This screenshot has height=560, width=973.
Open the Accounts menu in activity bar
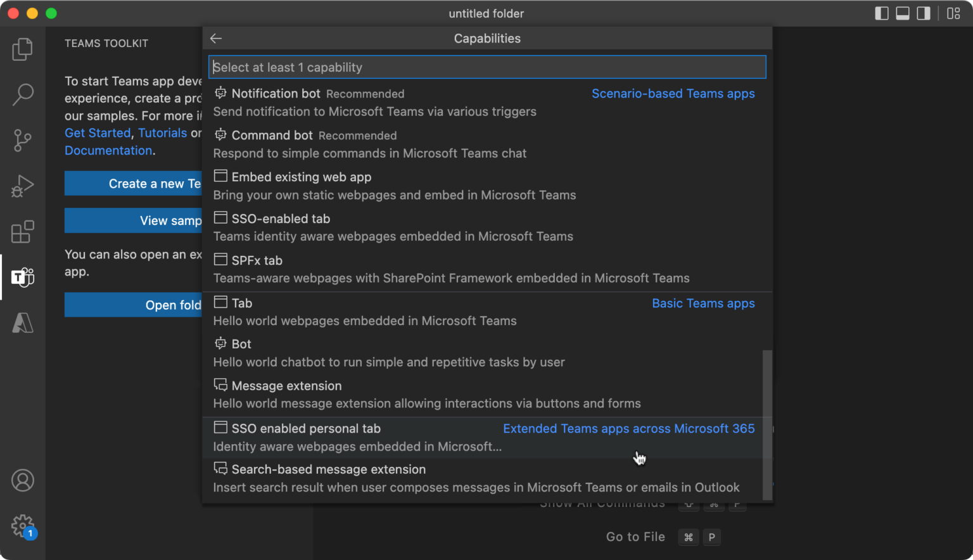coord(22,480)
